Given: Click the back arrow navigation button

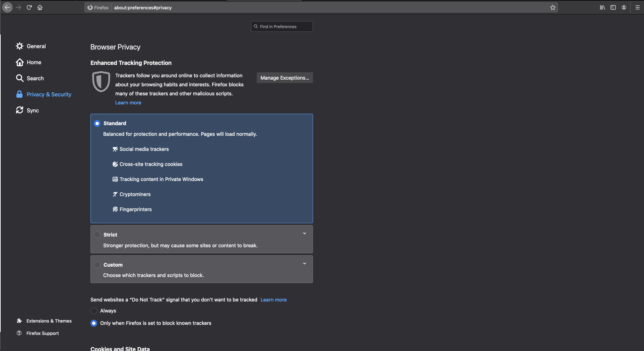Looking at the screenshot, I should point(7,7).
